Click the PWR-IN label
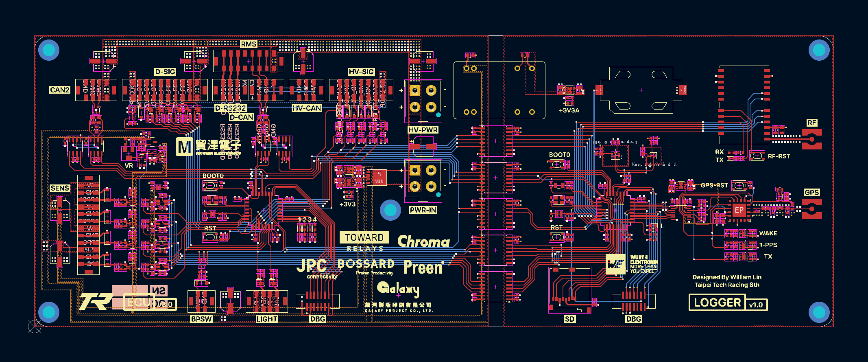868x362 pixels. tap(423, 210)
